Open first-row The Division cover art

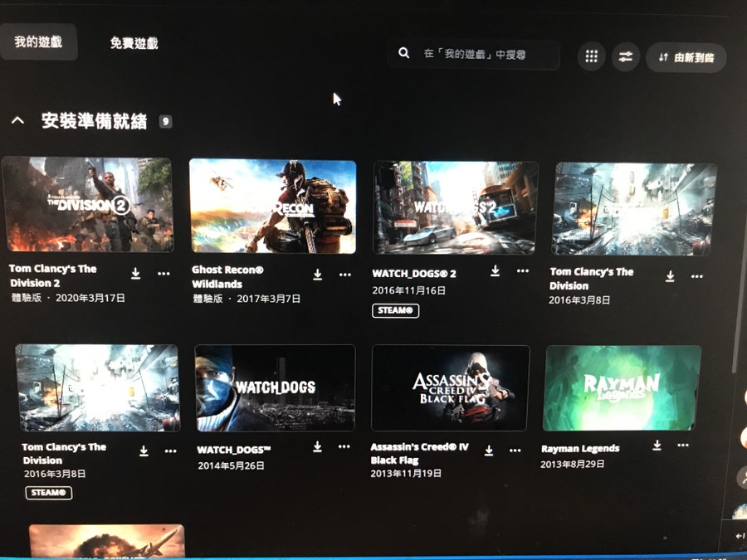(634, 210)
